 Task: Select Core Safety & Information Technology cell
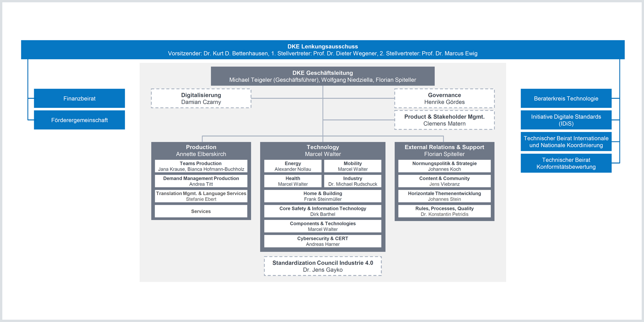(x=323, y=211)
